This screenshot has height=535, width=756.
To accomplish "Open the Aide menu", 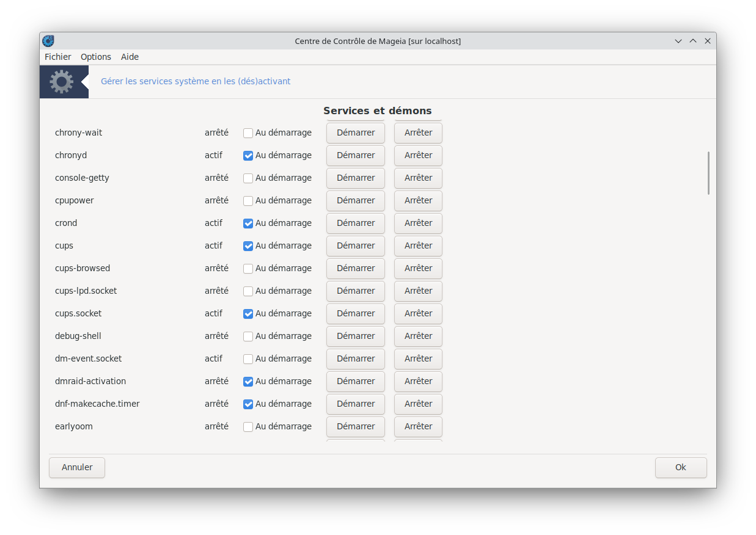I will click(130, 57).
